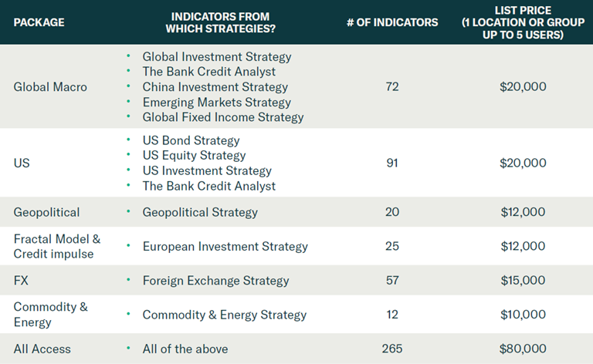The height and width of the screenshot is (364, 593).
Task: Click the PACKAGE column header
Action: [x=39, y=22]
